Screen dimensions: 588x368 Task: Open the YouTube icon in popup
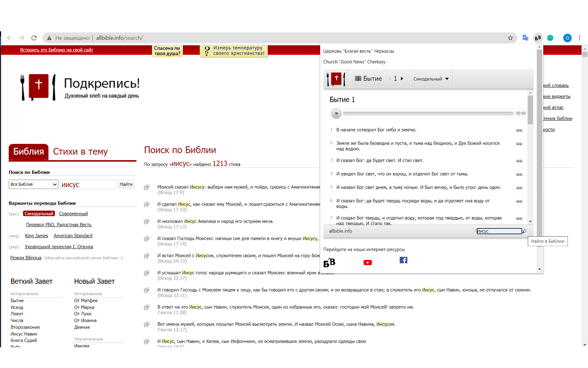[x=367, y=263]
